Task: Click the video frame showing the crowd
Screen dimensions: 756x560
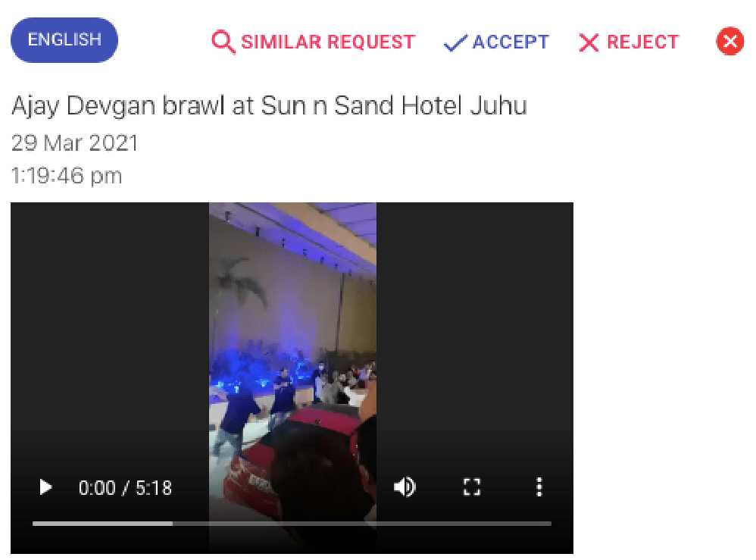Action: tap(292, 338)
